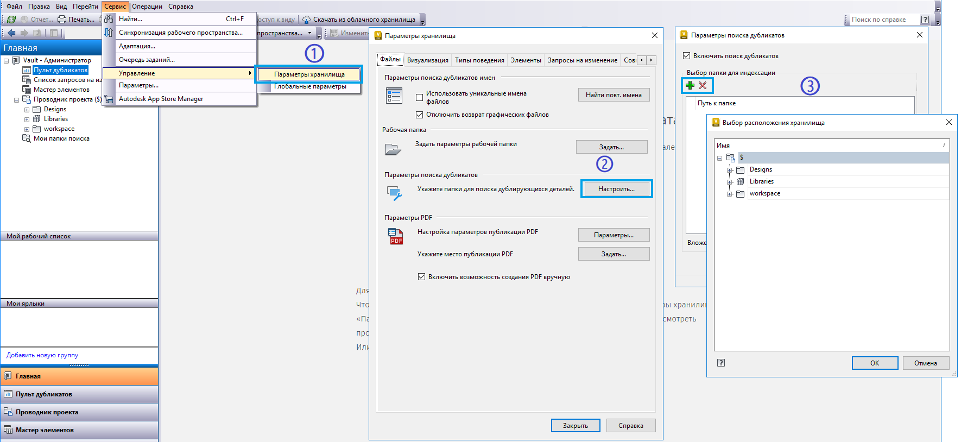Viewport: 980px width, 442px height.
Task: Expand workspace in the main navigation tree
Action: [27, 129]
